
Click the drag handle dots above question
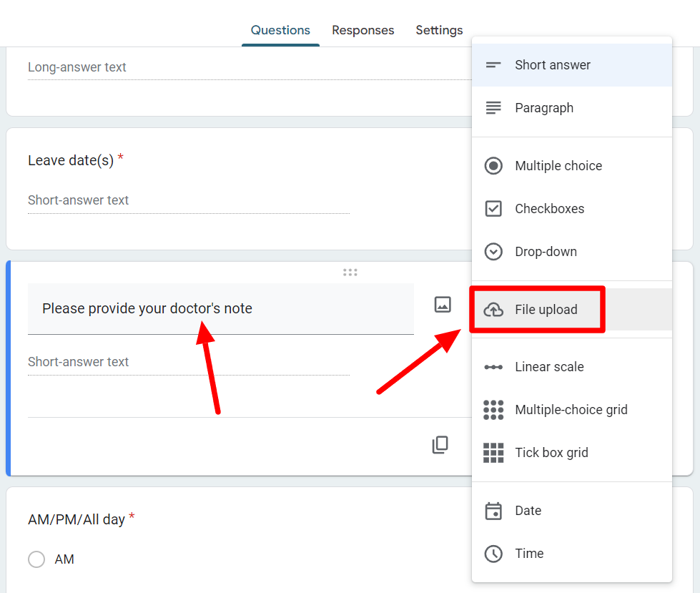click(x=350, y=273)
